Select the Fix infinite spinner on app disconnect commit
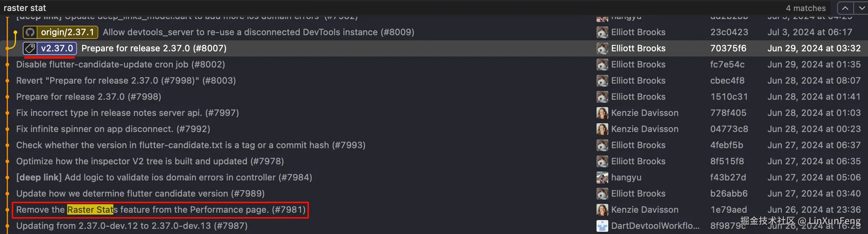868x234 pixels. pyautogui.click(x=113, y=129)
